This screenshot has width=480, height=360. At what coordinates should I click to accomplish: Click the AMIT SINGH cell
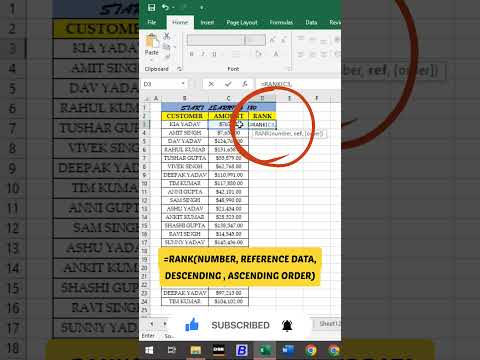[x=185, y=133]
